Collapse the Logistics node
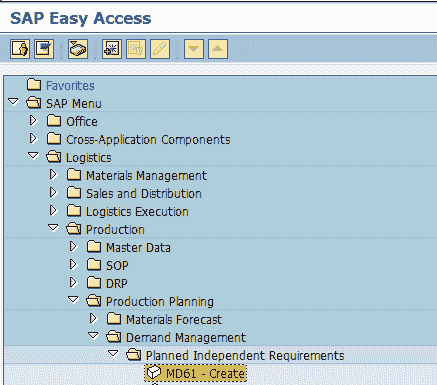The height and width of the screenshot is (385, 437). pos(33,155)
